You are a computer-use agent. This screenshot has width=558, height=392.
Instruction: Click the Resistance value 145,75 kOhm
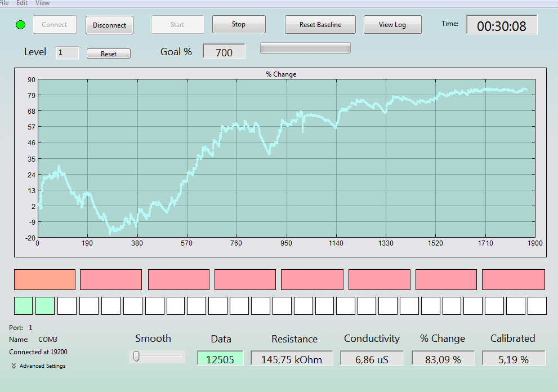(x=292, y=359)
